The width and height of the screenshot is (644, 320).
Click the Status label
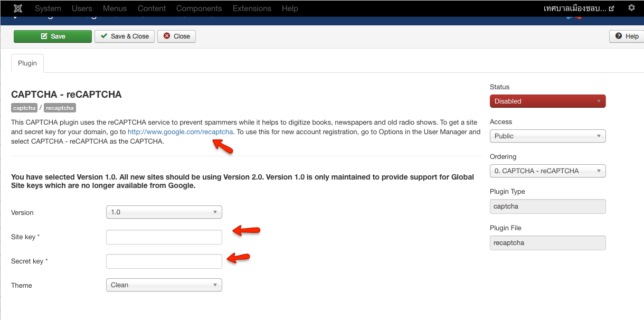pyautogui.click(x=500, y=87)
